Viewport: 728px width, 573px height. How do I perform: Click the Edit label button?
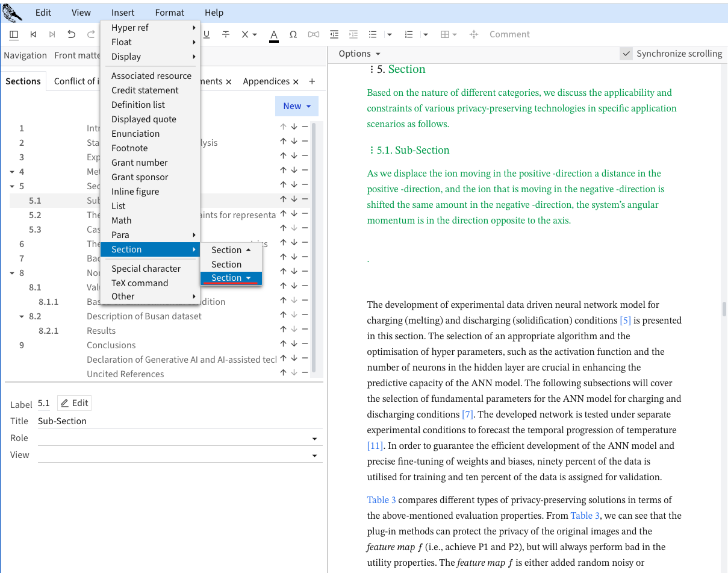(x=75, y=403)
